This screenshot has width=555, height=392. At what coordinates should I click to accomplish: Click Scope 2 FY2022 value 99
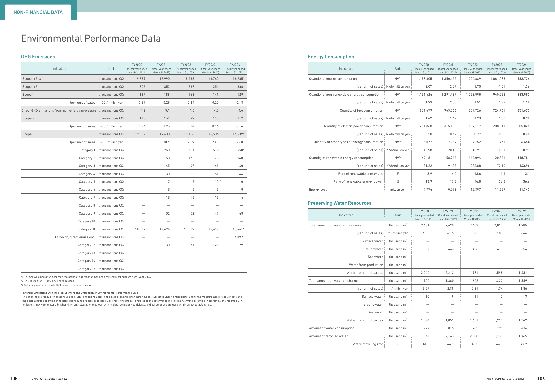tap(192, 118)
